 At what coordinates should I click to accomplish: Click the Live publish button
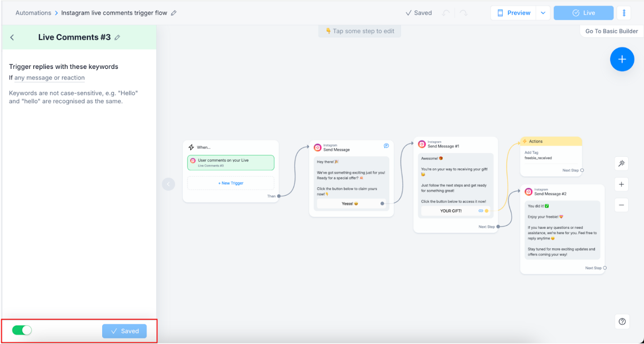[x=583, y=13]
